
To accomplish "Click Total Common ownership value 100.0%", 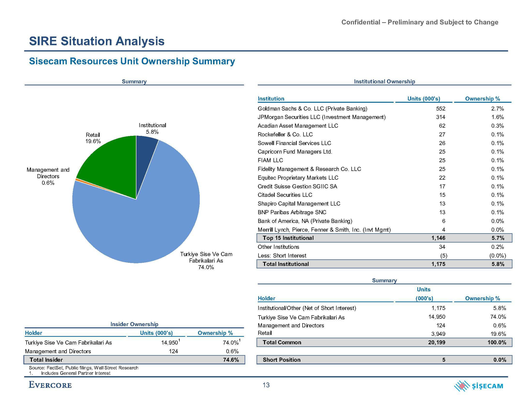I will [x=497, y=343].
